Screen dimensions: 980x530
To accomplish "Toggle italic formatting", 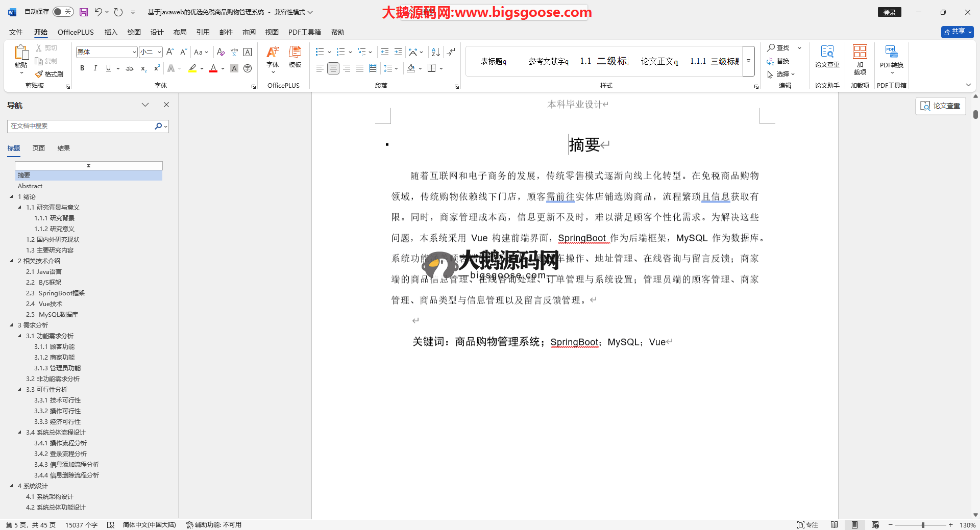I will point(95,68).
